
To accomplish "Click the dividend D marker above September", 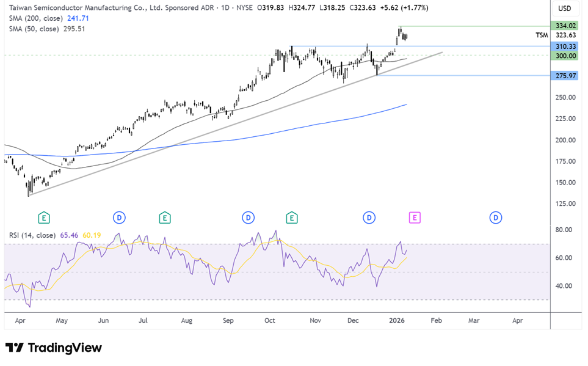I will pyautogui.click(x=249, y=218).
